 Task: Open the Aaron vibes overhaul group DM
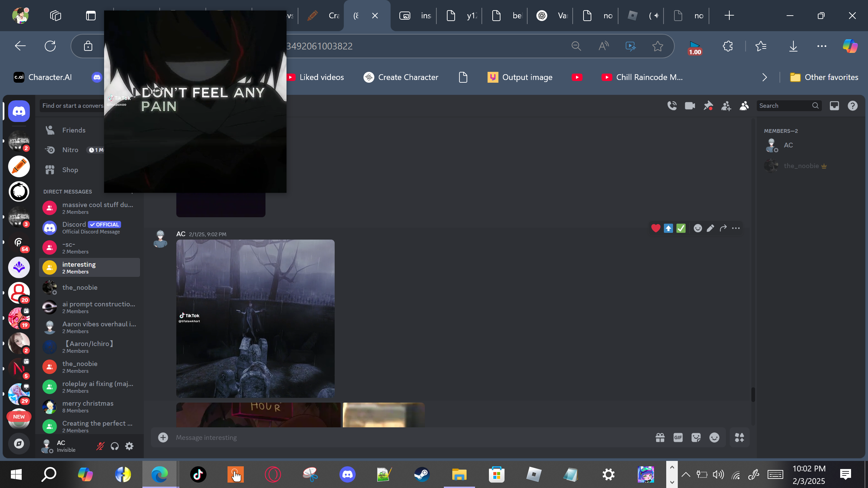pyautogui.click(x=90, y=327)
